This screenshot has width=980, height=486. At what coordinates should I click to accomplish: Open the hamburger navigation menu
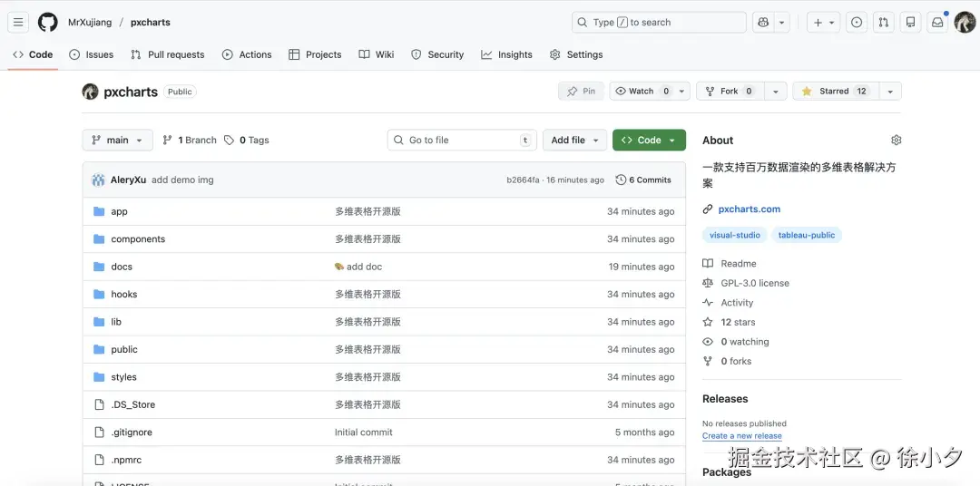pyautogui.click(x=18, y=23)
